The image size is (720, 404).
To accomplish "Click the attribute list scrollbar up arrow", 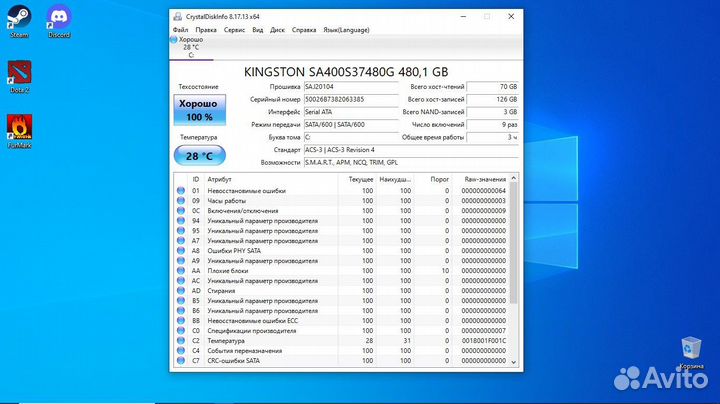I will pos(514,179).
